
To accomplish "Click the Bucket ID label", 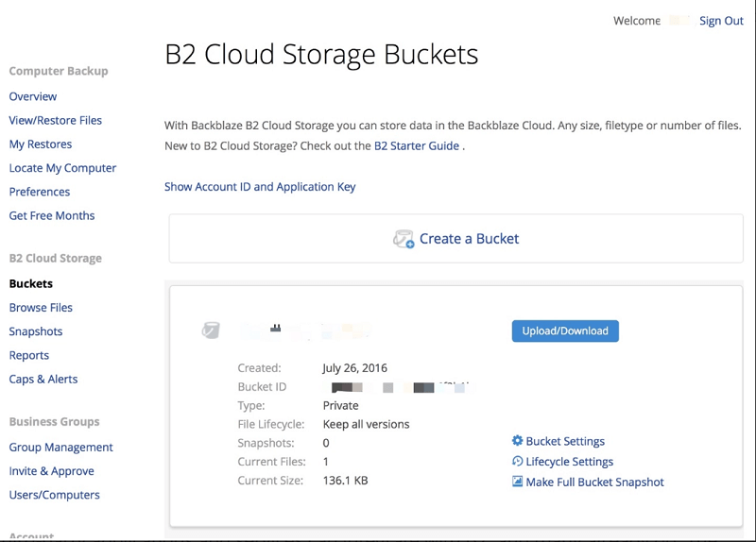I will pos(262,387).
